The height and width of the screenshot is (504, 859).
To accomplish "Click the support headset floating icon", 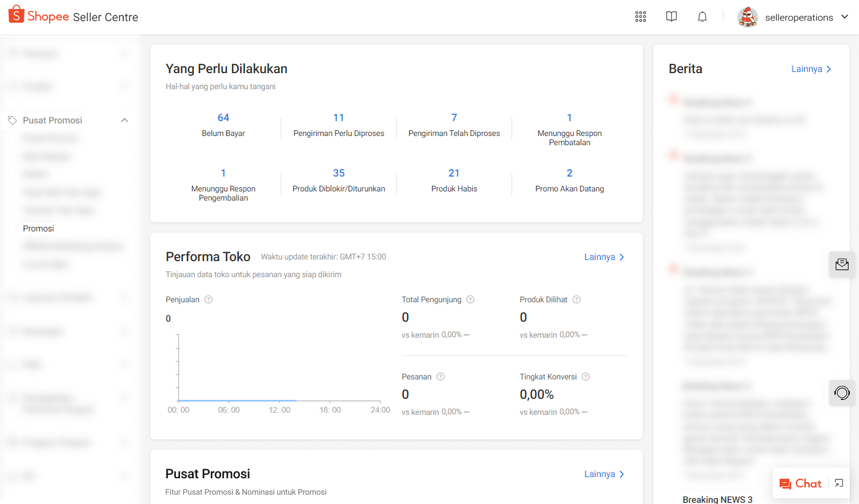I will pyautogui.click(x=842, y=393).
